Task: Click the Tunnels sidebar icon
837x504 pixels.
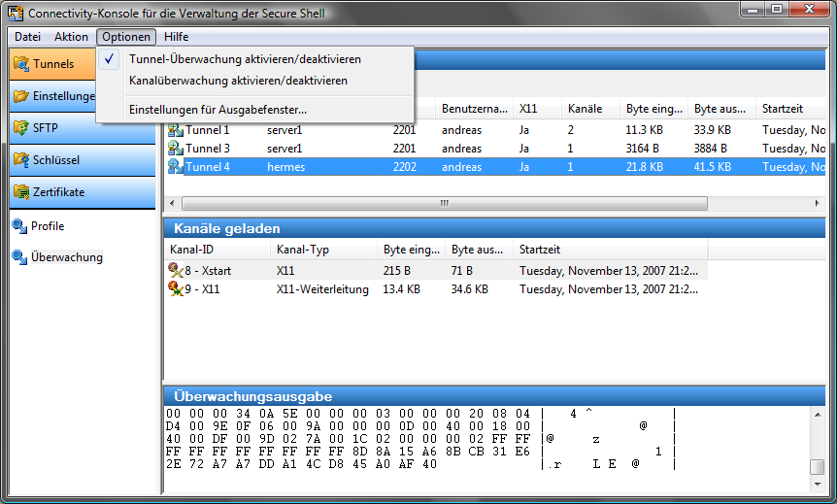Action: (21, 64)
